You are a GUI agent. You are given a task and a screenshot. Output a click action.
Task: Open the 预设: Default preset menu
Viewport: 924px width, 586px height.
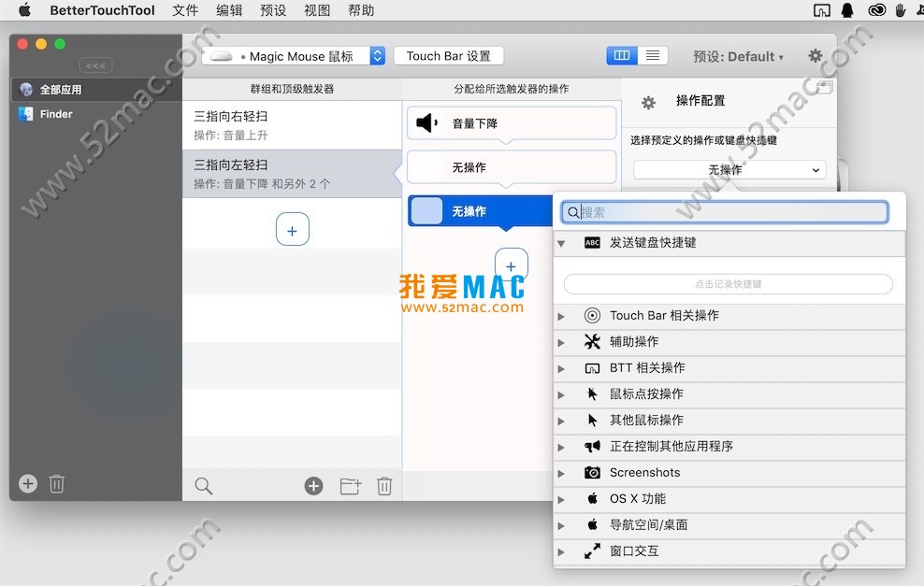tap(738, 56)
